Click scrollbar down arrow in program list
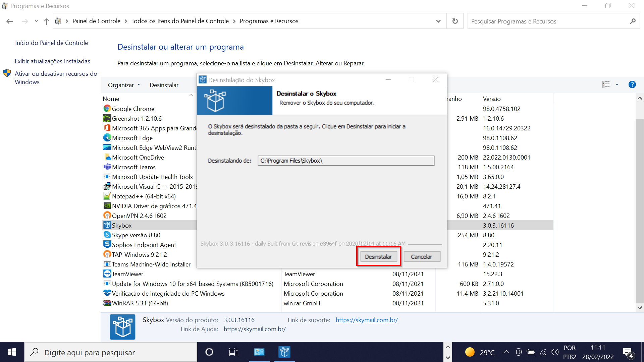 pyautogui.click(x=640, y=307)
